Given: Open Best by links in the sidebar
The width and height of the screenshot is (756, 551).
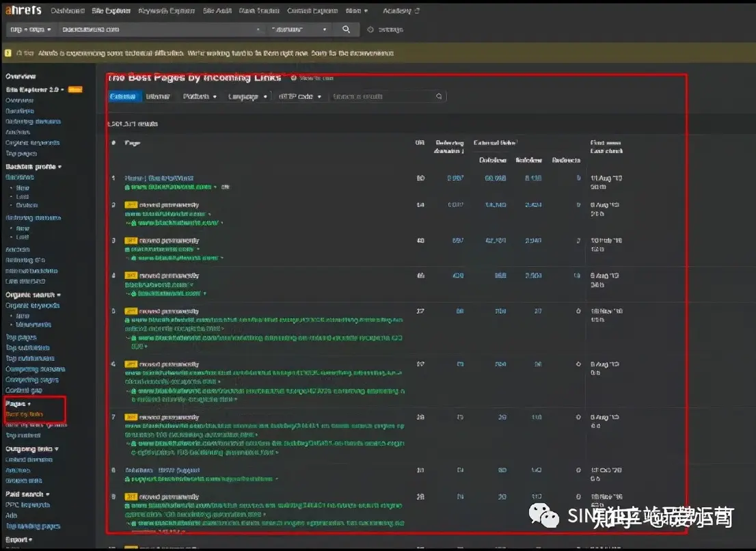Looking at the screenshot, I should coord(25,414).
